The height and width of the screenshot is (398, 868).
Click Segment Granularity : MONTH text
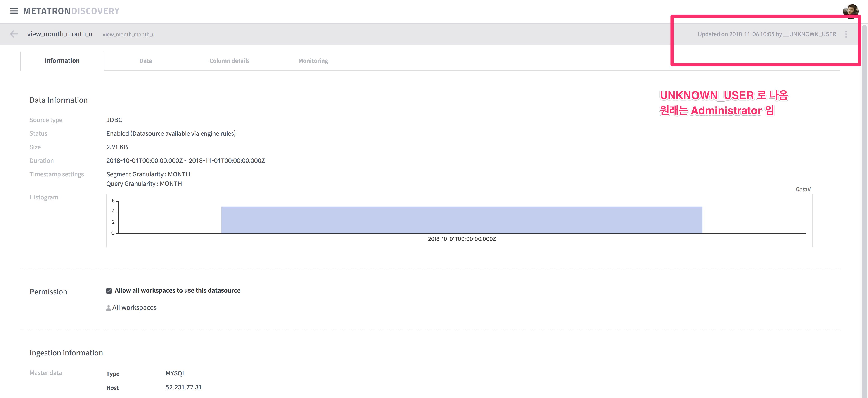(148, 174)
